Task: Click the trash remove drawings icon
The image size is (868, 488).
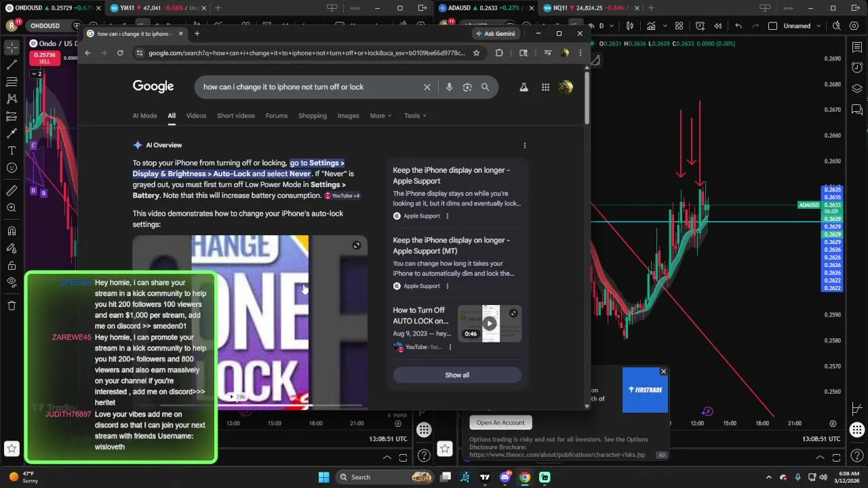Action: (12, 306)
